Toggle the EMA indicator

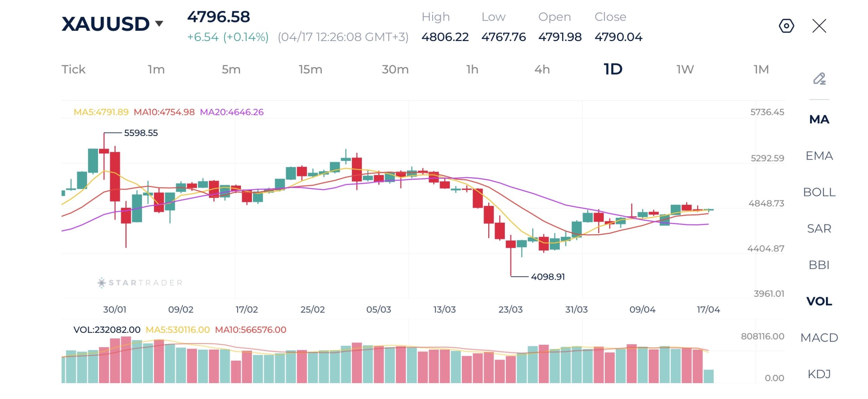[x=819, y=156]
